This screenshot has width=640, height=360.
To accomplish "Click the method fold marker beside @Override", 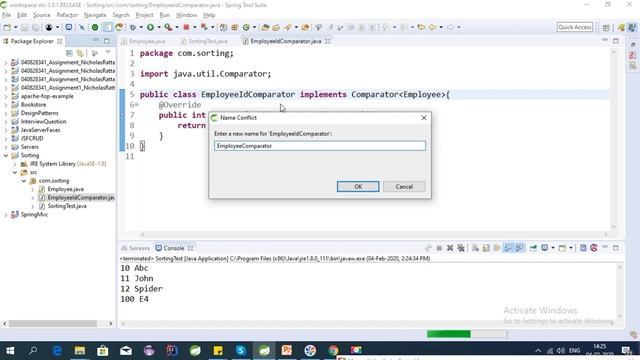I will pyautogui.click(x=137, y=105).
